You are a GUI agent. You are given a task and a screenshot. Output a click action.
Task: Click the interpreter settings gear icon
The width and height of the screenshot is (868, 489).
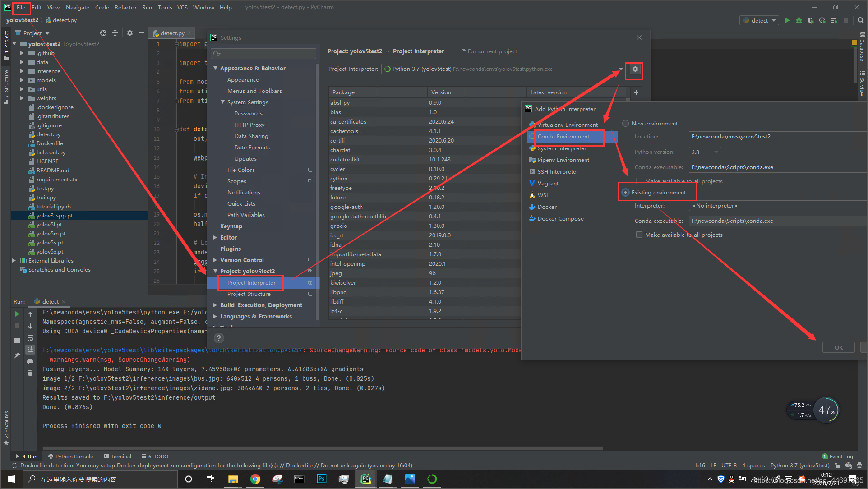click(635, 69)
